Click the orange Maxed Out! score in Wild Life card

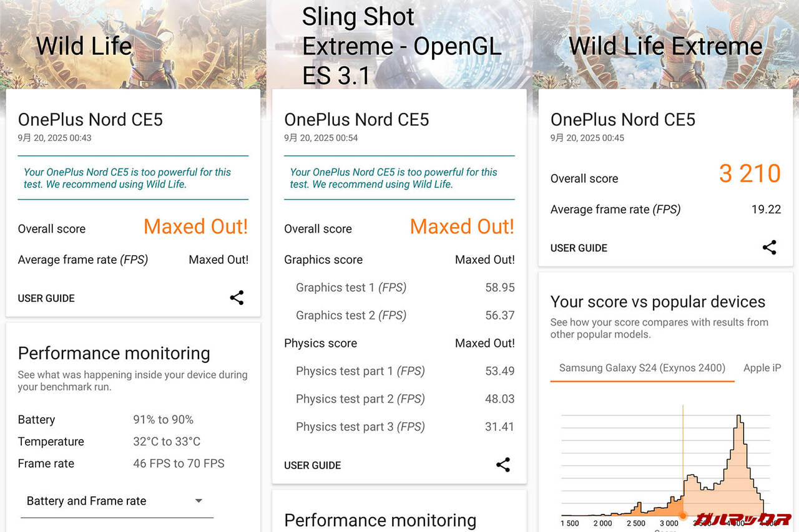[195, 226]
